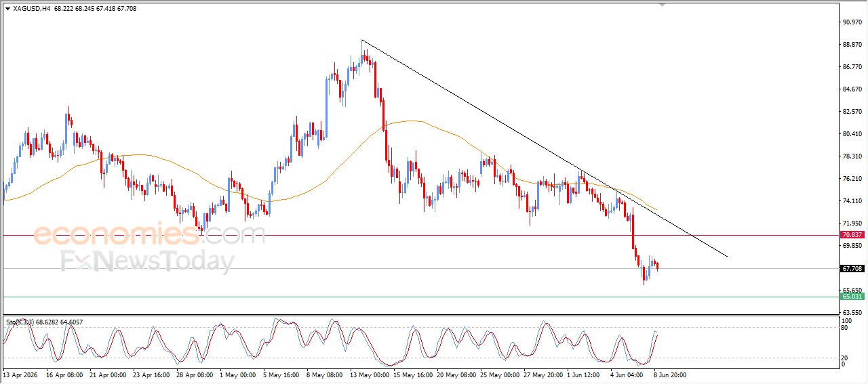The height and width of the screenshot is (384, 868).
Task: Click the 13 Apr 2026 date label
Action: pos(21,375)
